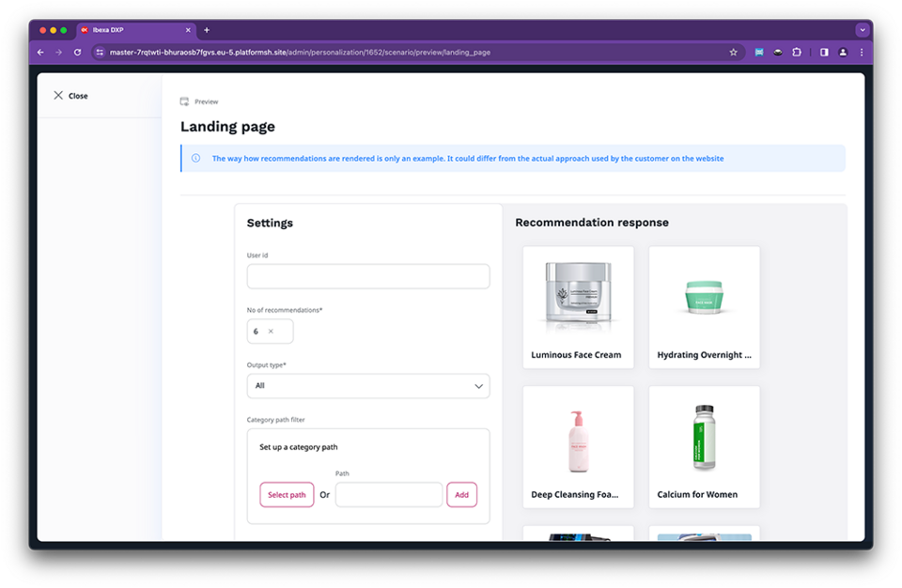Click the browser forward arrow

(x=58, y=53)
